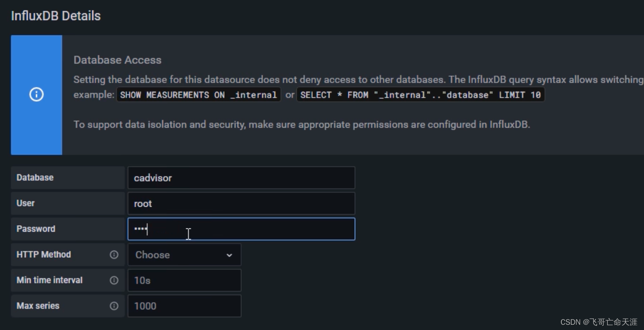Click the User field label
Image resolution: width=644 pixels, height=330 pixels.
[x=25, y=203]
